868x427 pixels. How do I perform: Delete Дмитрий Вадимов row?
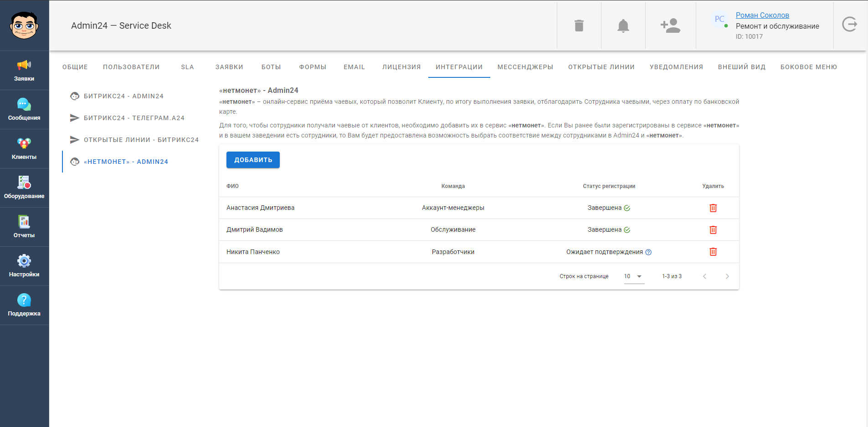(x=713, y=230)
